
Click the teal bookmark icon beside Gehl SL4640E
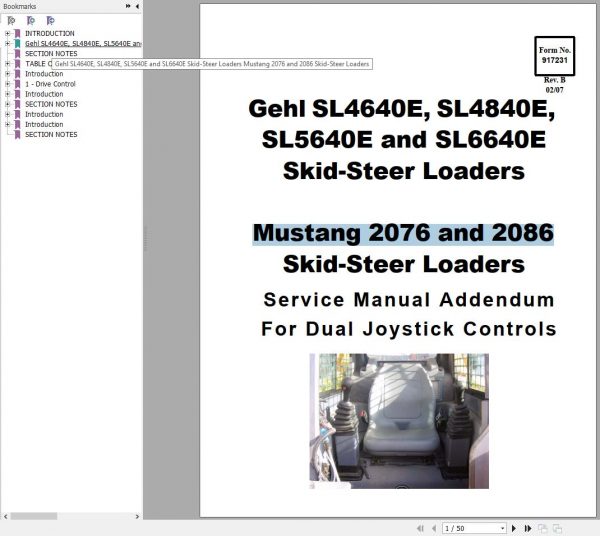point(17,43)
